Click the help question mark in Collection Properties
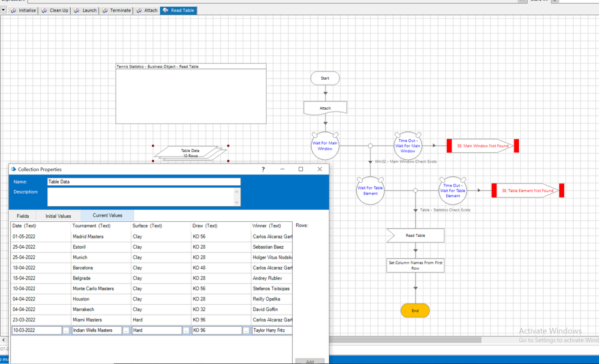 point(263,169)
